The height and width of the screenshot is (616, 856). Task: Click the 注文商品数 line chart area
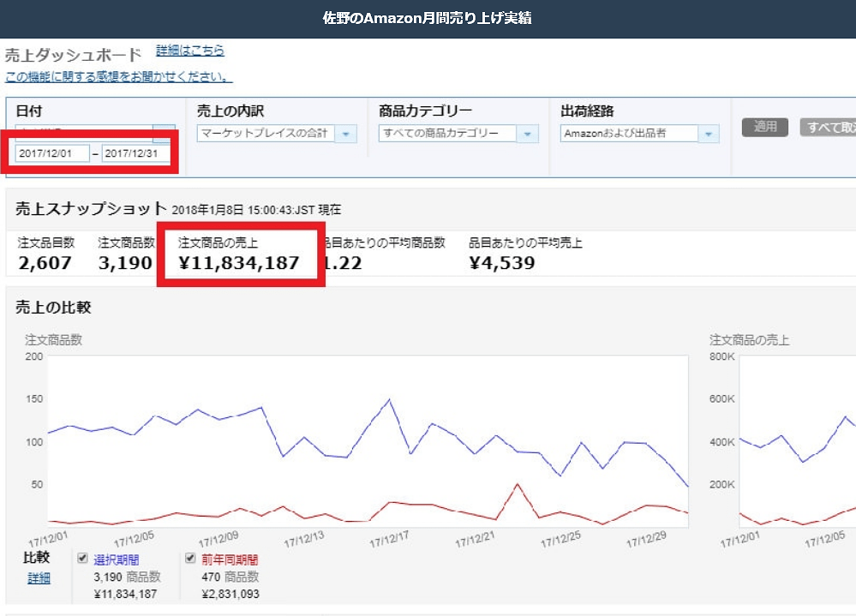click(368, 437)
